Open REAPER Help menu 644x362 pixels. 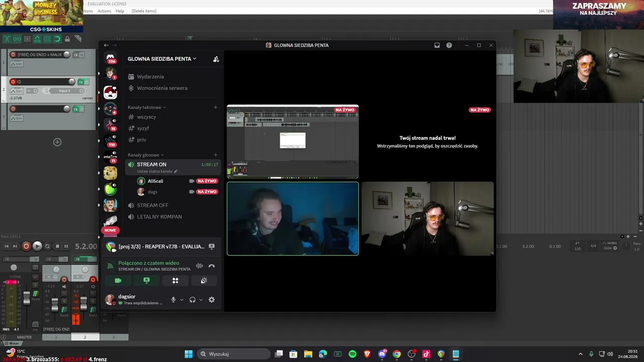click(x=120, y=11)
